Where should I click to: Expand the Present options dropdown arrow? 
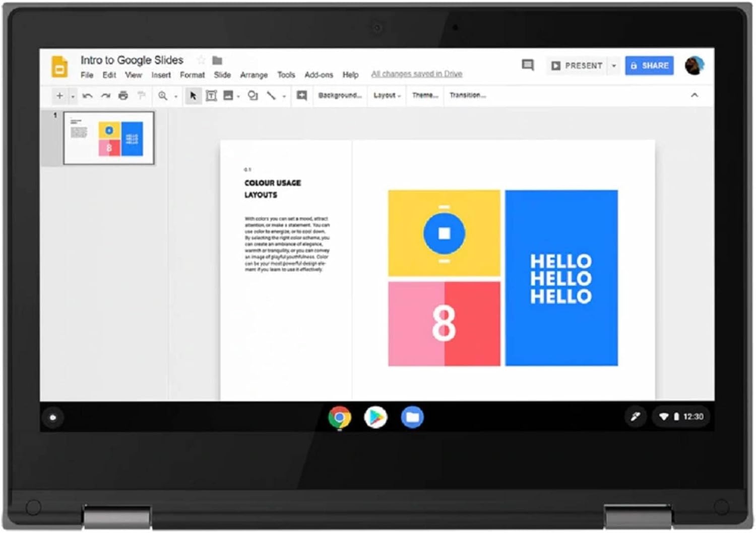click(614, 66)
